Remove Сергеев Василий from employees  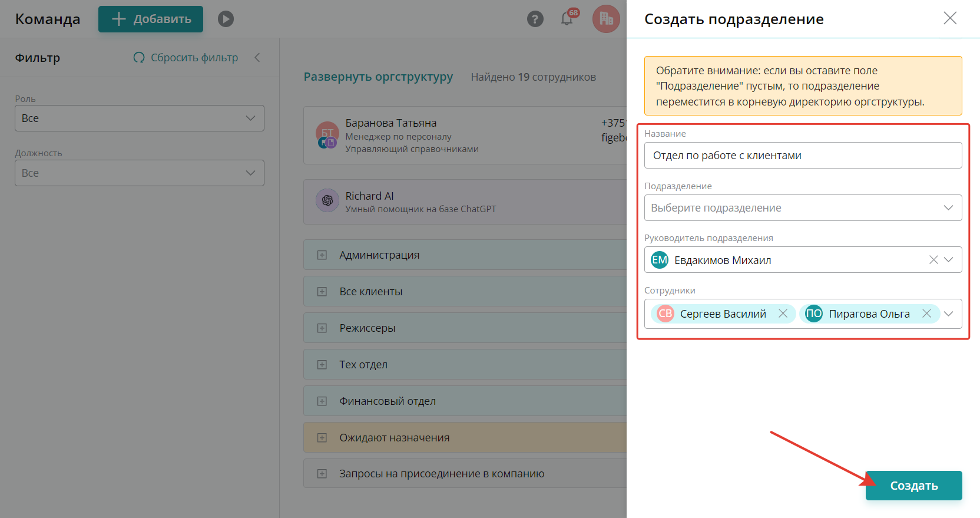(783, 314)
